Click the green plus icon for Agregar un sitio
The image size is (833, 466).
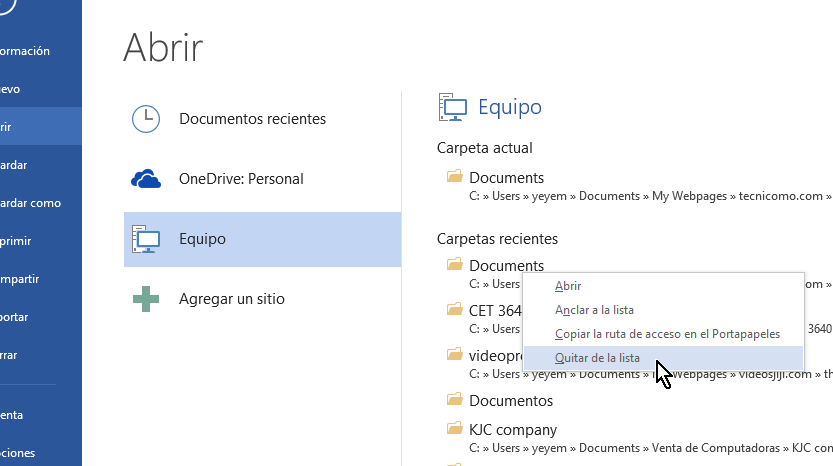pos(146,299)
